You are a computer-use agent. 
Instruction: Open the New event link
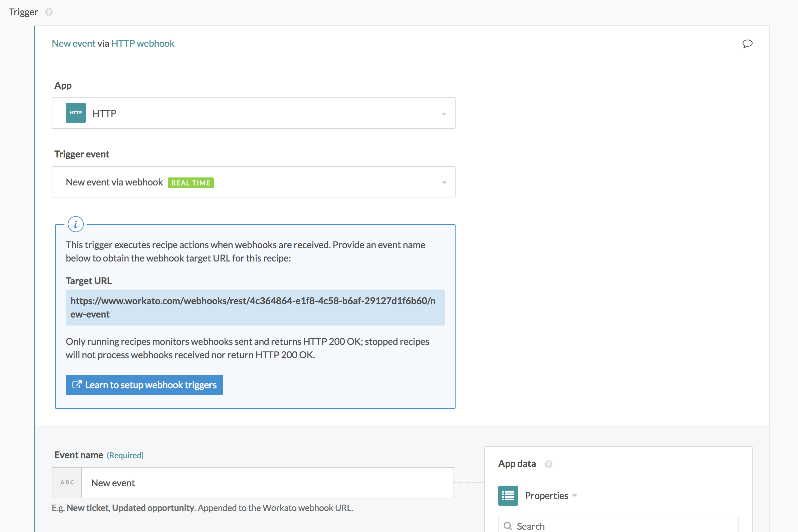73,43
